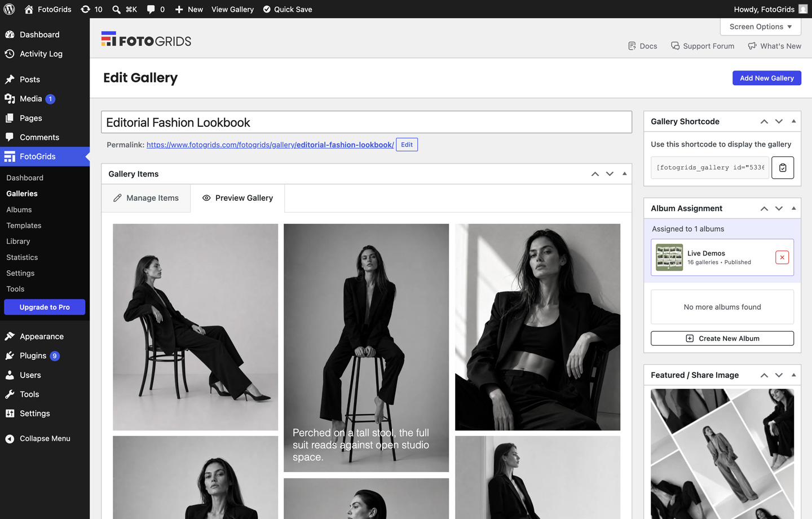Click the Add New Gallery button
812x519 pixels.
(x=766, y=78)
